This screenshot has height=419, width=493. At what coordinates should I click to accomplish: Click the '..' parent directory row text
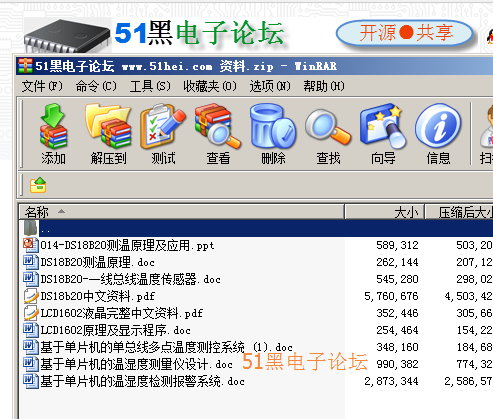pyautogui.click(x=46, y=230)
